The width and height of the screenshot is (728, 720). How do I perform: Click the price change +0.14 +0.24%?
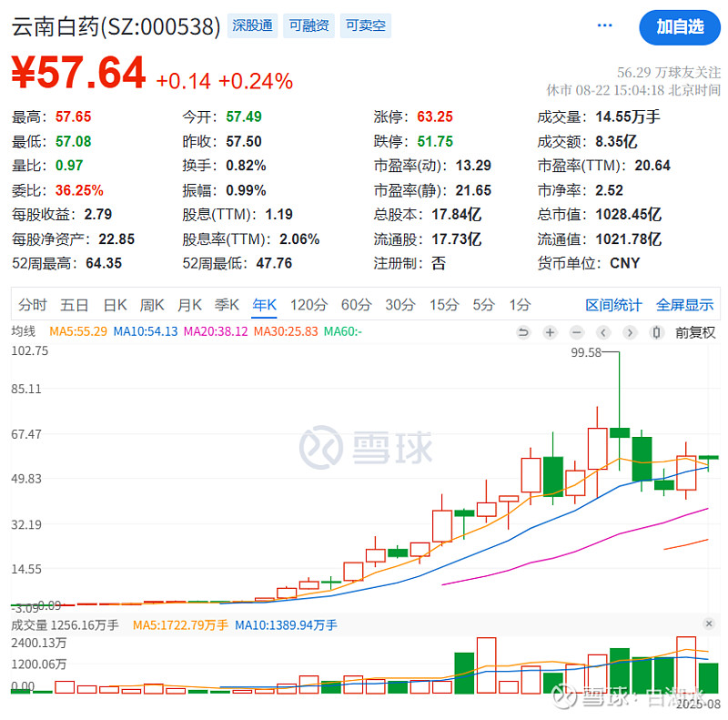[x=225, y=81]
